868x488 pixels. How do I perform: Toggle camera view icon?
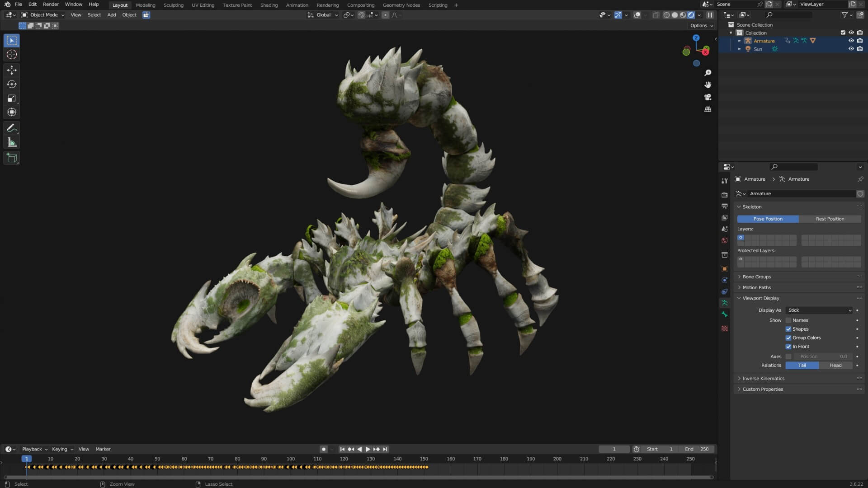coord(708,97)
